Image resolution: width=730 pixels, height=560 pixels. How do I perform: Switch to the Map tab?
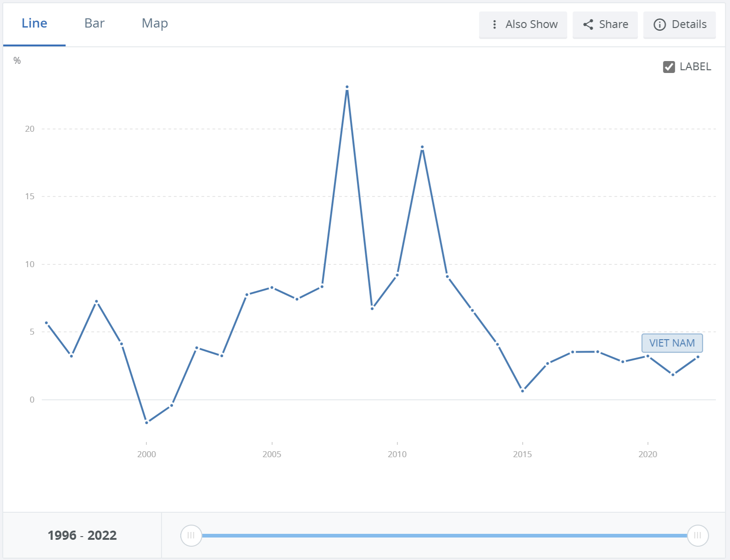coord(155,23)
